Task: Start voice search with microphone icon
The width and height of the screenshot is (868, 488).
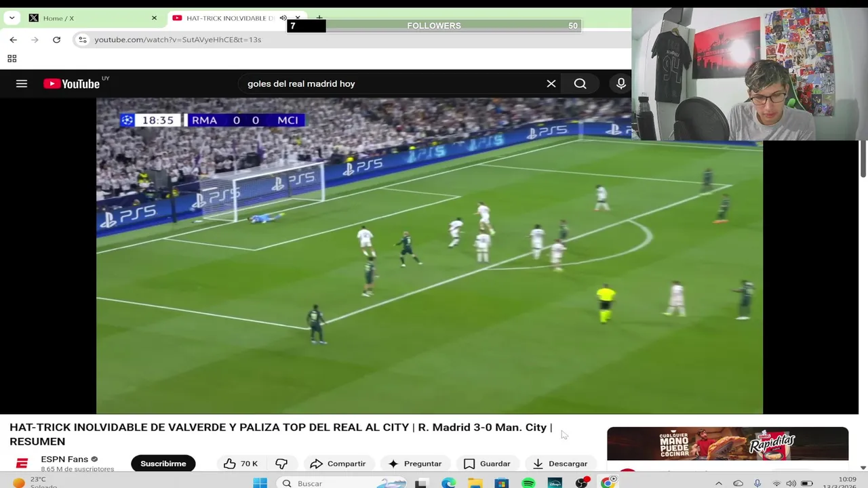Action: click(620, 83)
